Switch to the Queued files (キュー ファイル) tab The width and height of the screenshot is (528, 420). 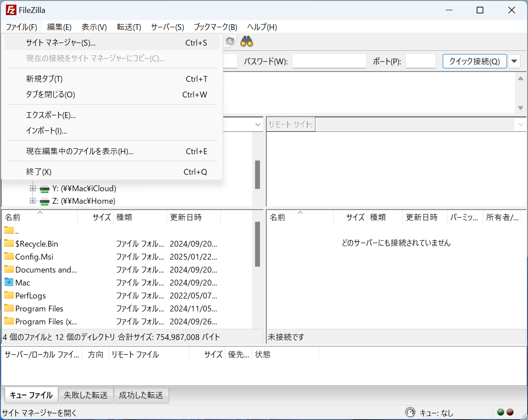coord(31,395)
